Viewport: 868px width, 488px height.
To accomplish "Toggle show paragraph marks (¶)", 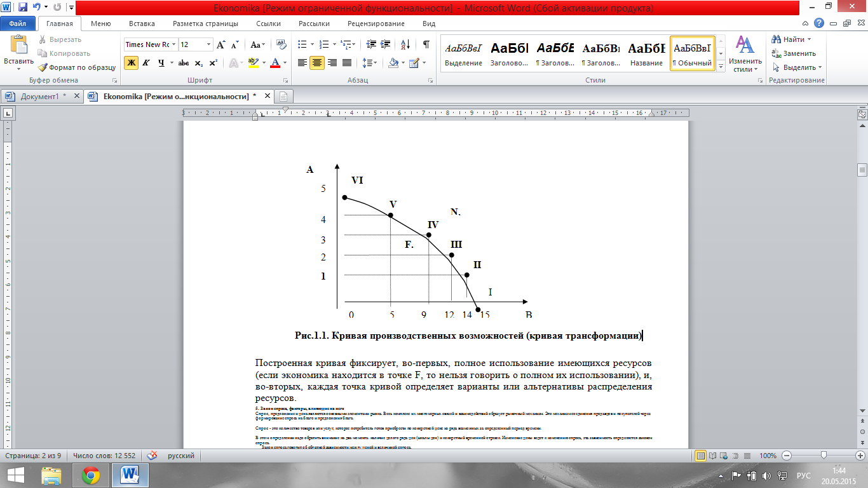I will pos(426,45).
